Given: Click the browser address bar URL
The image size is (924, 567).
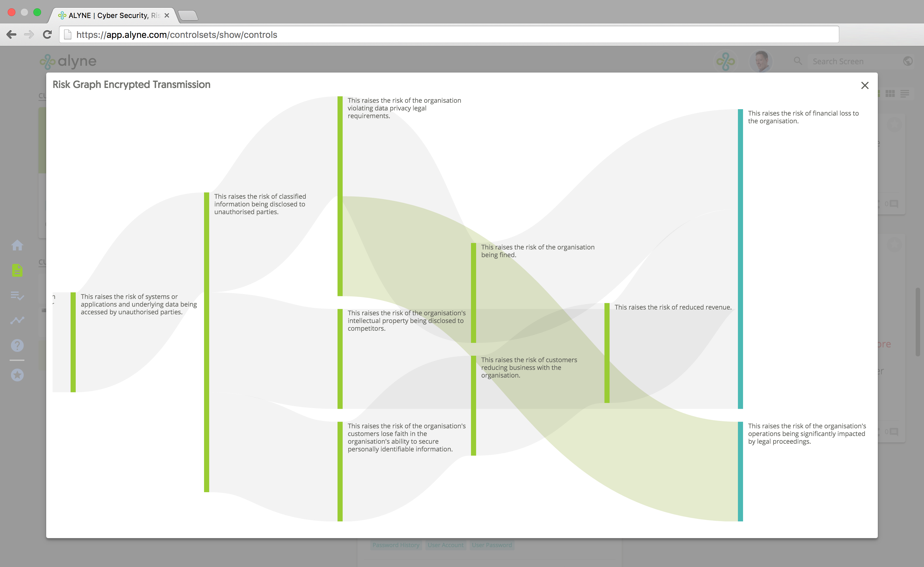Looking at the screenshot, I should 176,35.
